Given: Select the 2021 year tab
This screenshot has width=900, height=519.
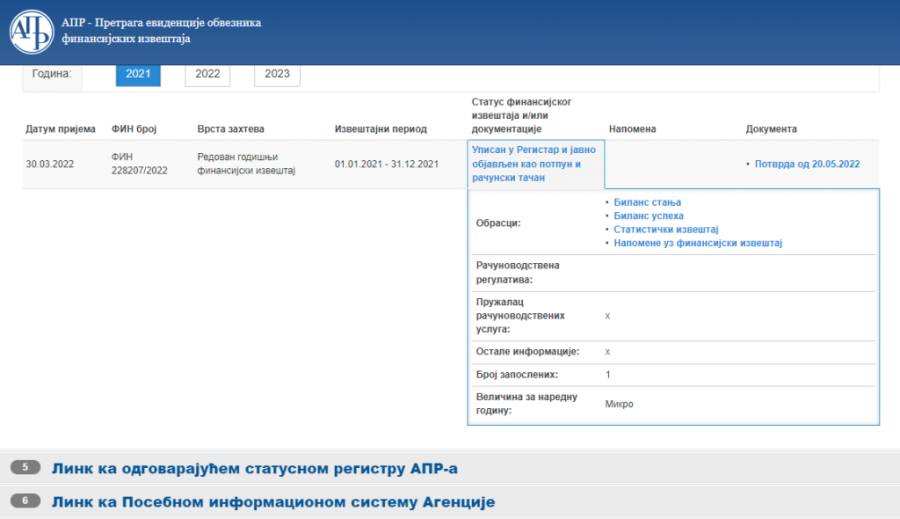Looking at the screenshot, I should (138, 74).
